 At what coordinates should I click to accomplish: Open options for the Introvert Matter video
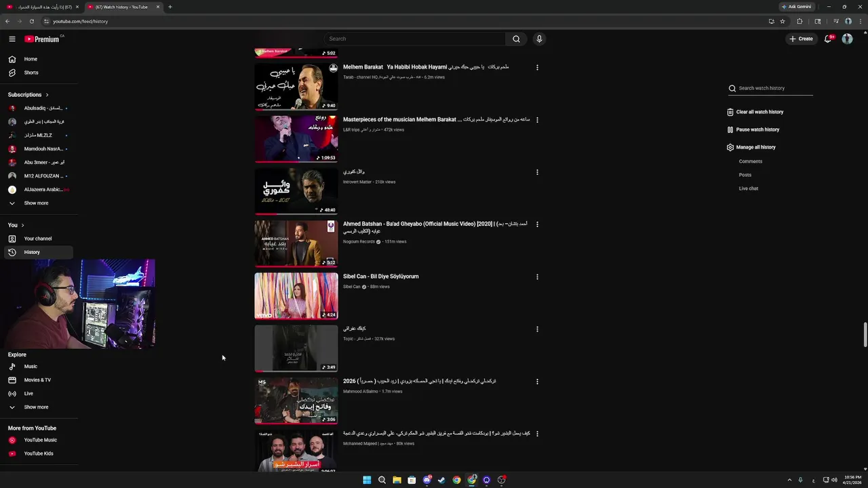(537, 172)
